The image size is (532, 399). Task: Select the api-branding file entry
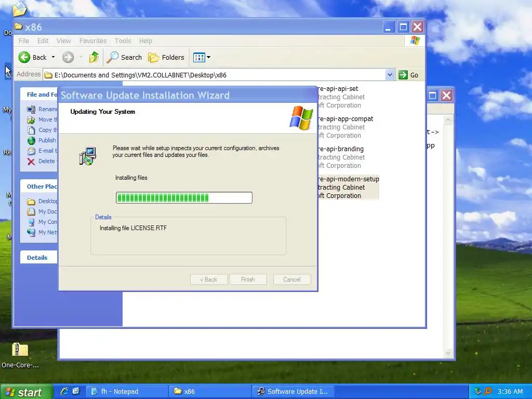[341, 157]
